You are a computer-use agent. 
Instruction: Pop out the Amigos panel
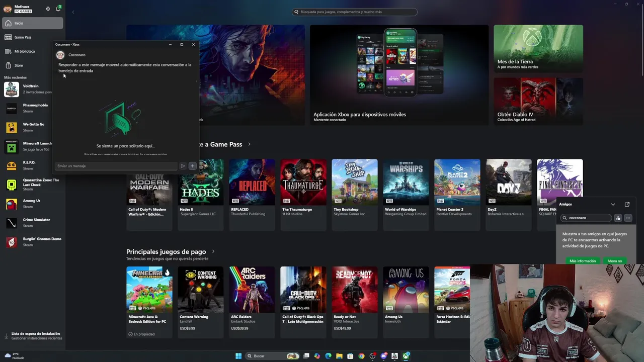tap(627, 205)
